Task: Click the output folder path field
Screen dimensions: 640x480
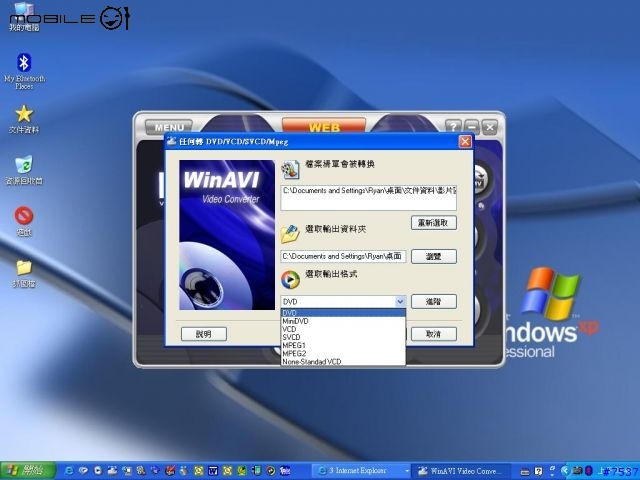Action: pos(343,256)
